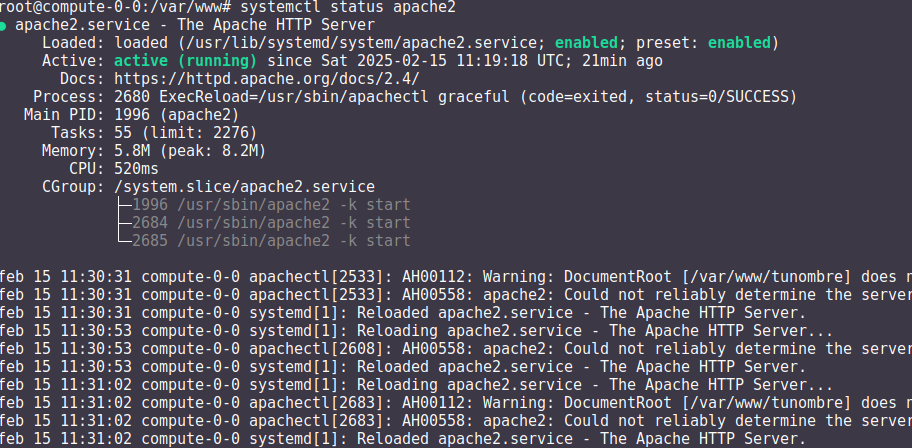
Task: Open the https://httpd.apache.org/docs/2.4/ docs link
Action: (x=266, y=79)
